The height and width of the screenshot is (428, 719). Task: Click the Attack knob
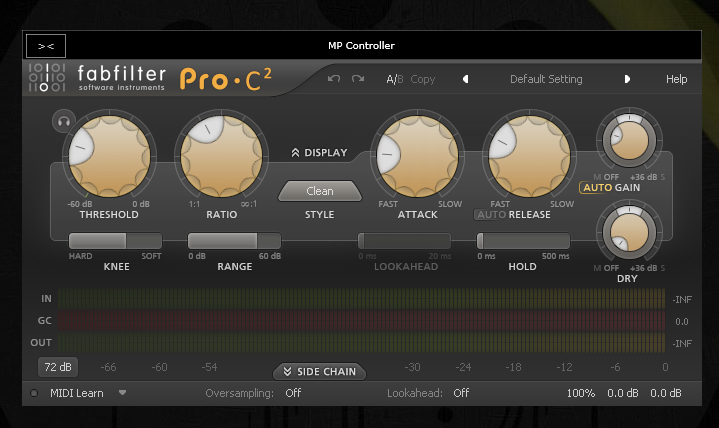click(417, 156)
